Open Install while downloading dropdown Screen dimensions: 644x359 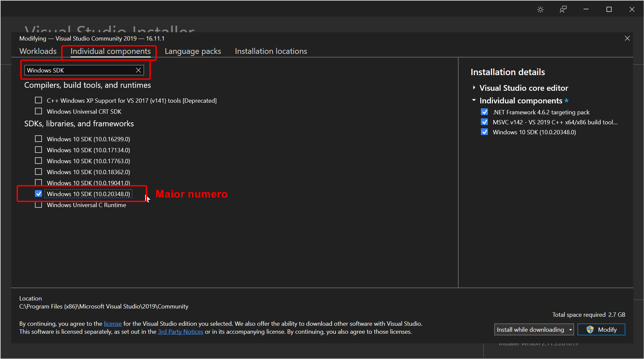tap(534, 329)
